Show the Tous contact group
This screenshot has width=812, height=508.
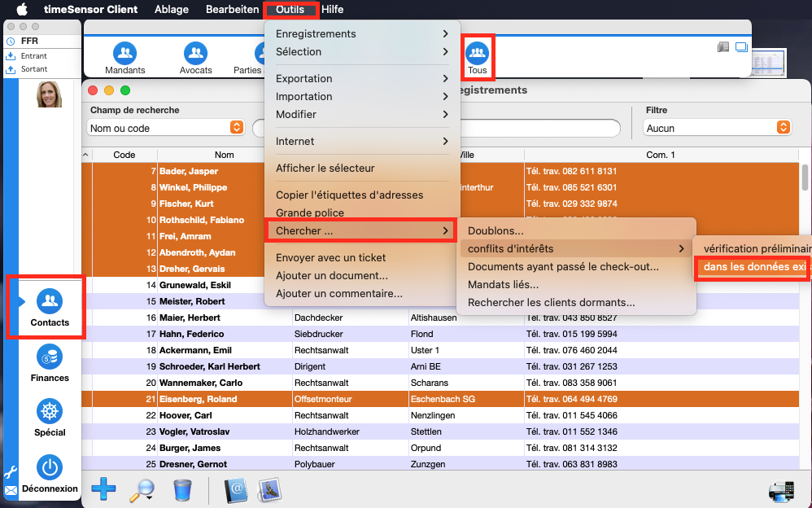click(x=477, y=58)
